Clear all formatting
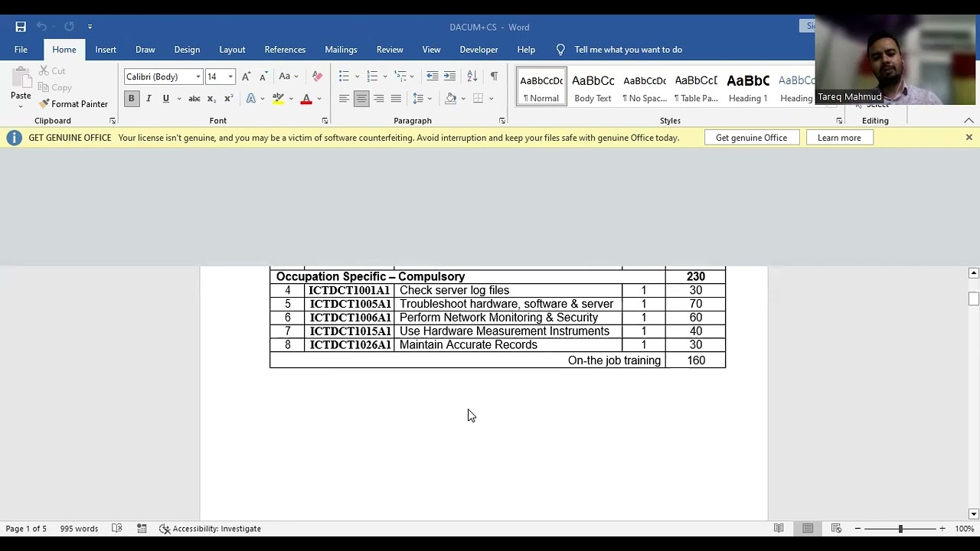 [x=317, y=77]
